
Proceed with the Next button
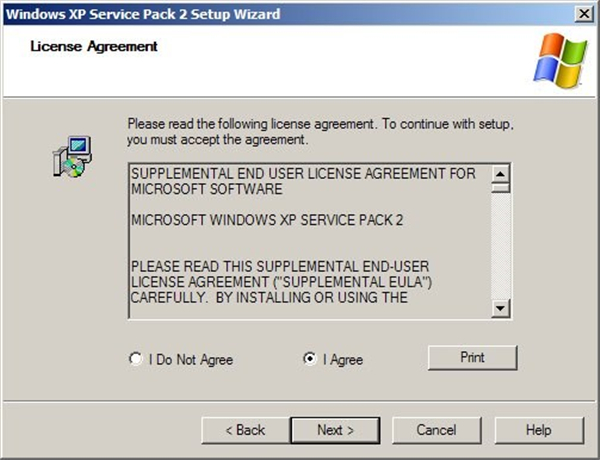(x=336, y=430)
